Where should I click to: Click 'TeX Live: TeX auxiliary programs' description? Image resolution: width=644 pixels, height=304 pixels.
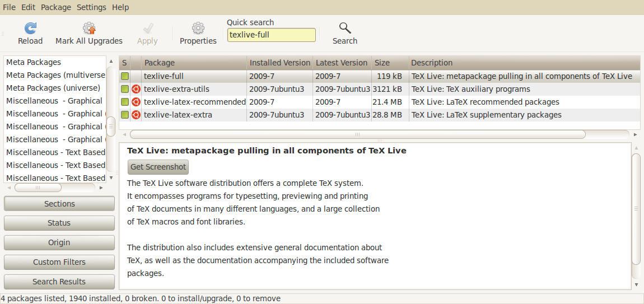[470, 89]
